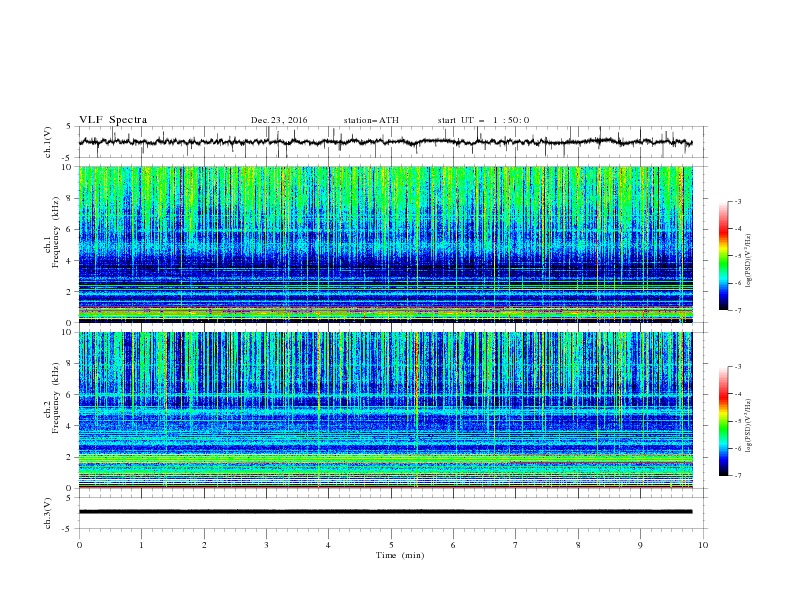Click the ch.1 "Frequency (kHz)" axis label
Image resolution: width=792 pixels, height=612 pixels.
[x=56, y=233]
